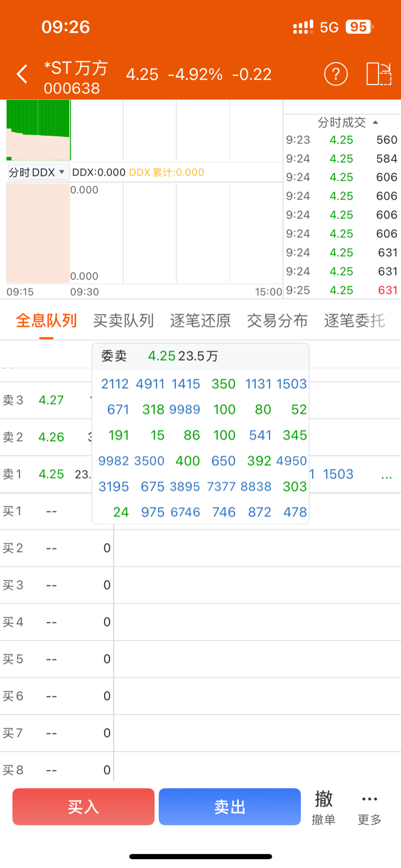Open the help question mark icon
The image size is (401, 868).
[x=336, y=74]
